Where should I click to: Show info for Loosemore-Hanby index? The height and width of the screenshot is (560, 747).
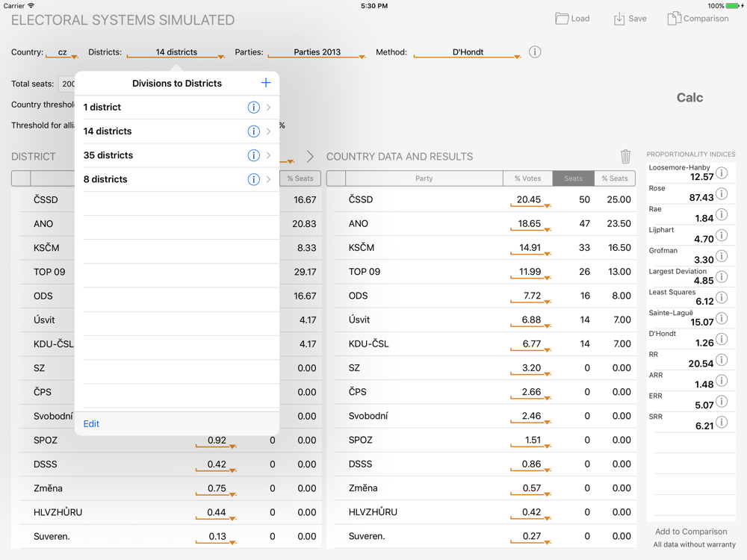tap(722, 172)
